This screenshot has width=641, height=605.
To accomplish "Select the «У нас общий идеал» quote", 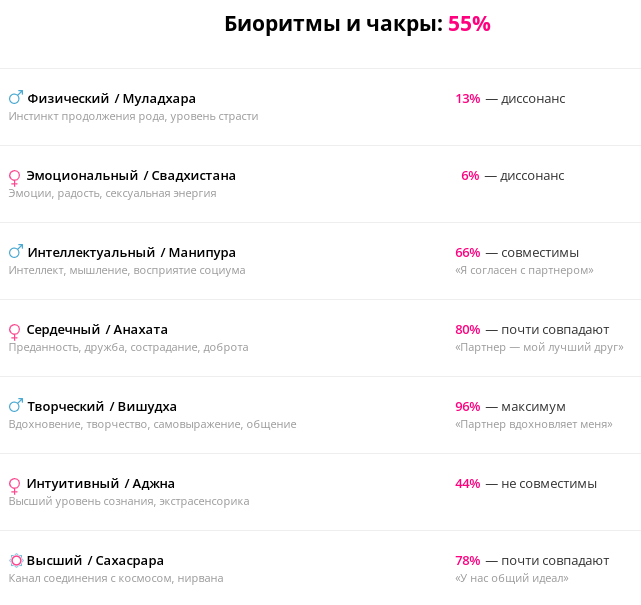I will point(511,579).
